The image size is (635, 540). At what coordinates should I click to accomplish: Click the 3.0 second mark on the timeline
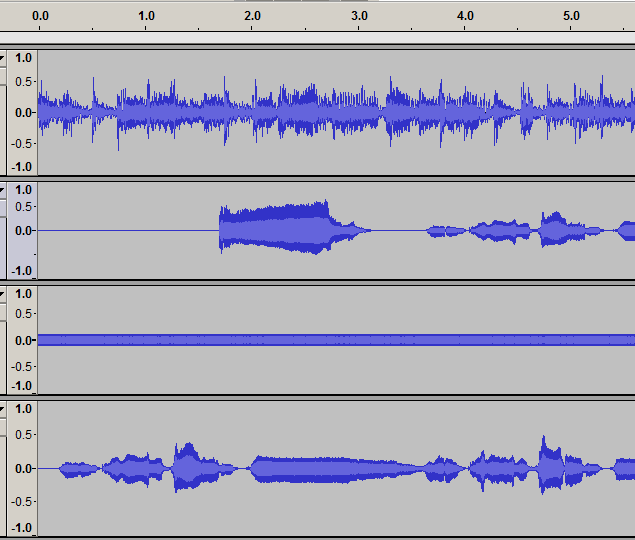(x=359, y=17)
